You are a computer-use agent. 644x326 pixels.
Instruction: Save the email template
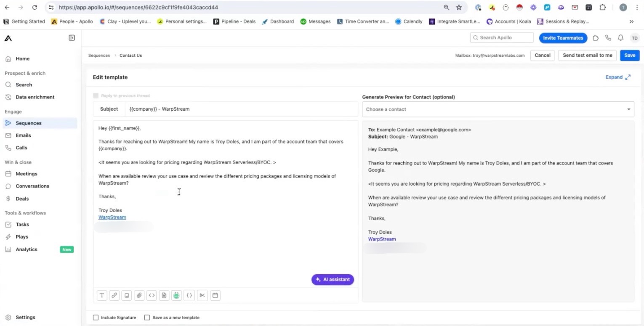[x=630, y=56]
